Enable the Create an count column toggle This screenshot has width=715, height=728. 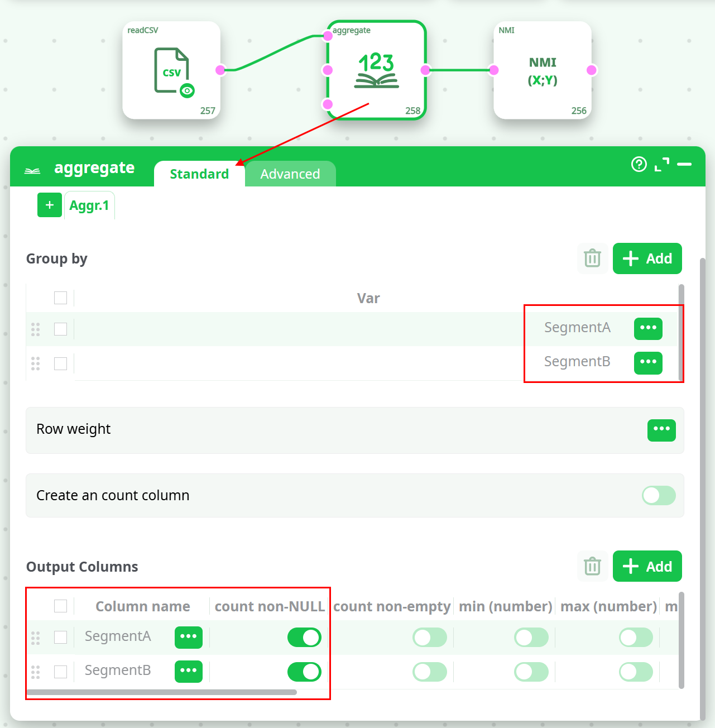[659, 495]
